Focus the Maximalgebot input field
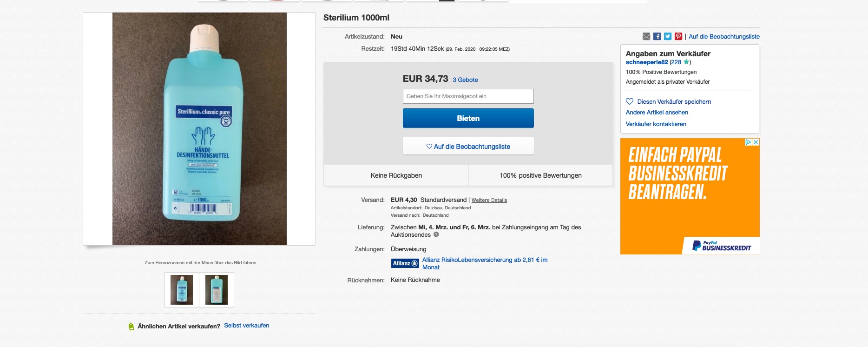This screenshot has width=868, height=347. (468, 96)
